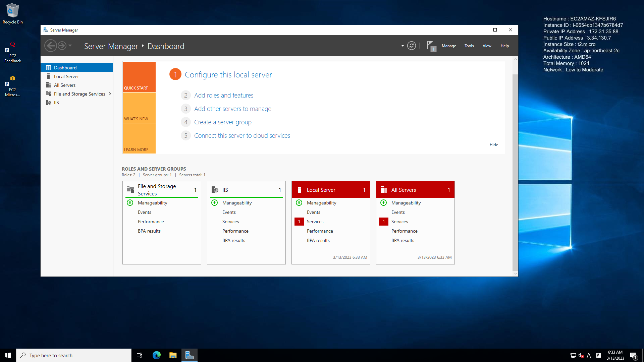Click the IIS tile role icon
Screen dimensions: 644x362
tap(215, 190)
